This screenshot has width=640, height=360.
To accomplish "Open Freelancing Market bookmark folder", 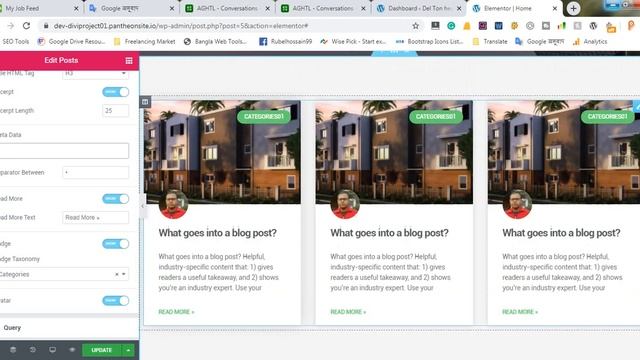I will (x=144, y=42).
